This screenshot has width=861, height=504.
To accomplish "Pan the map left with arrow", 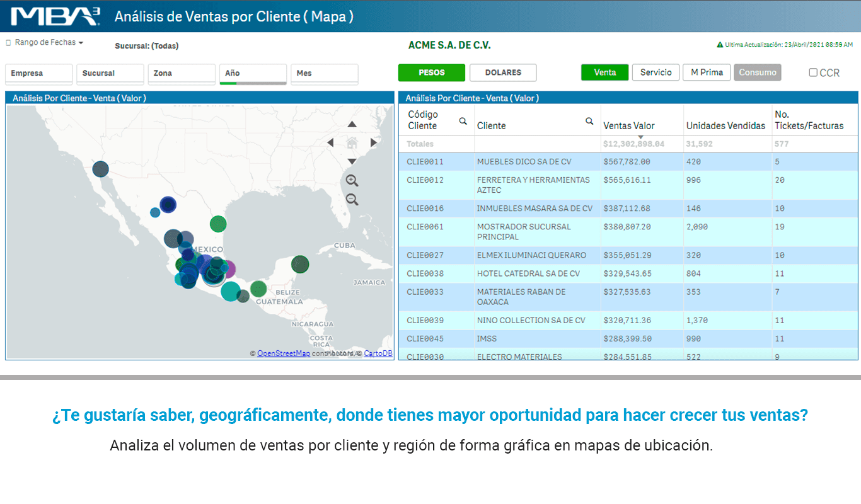I will coord(331,143).
